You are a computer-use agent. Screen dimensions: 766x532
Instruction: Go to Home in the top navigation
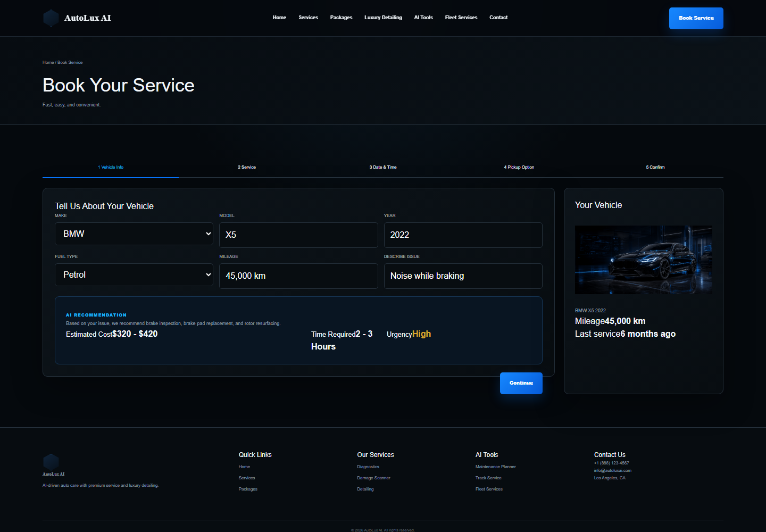[x=279, y=18]
